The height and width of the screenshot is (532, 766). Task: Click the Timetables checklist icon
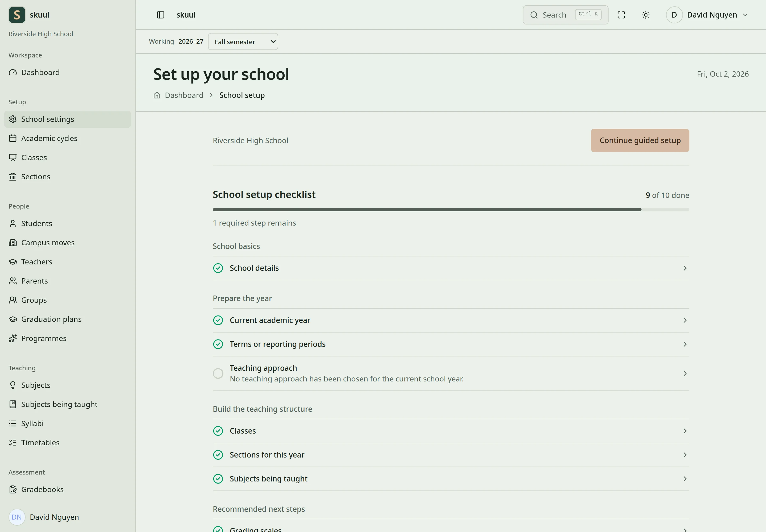(13, 443)
